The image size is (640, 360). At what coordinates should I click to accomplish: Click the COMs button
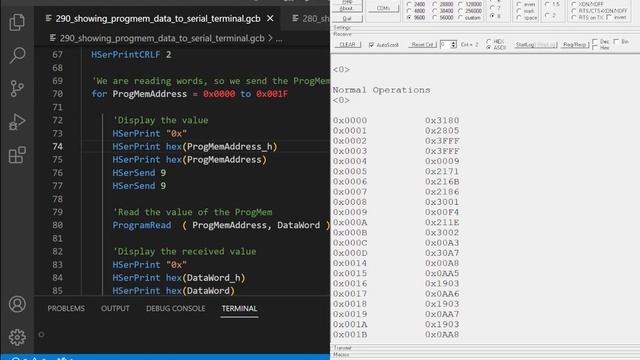pyautogui.click(x=383, y=8)
